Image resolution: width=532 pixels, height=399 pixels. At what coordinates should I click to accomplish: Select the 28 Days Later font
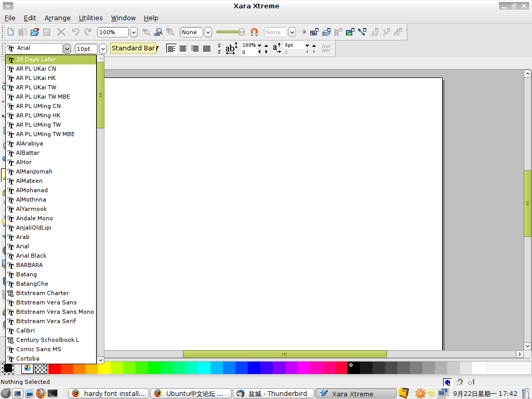click(51, 59)
